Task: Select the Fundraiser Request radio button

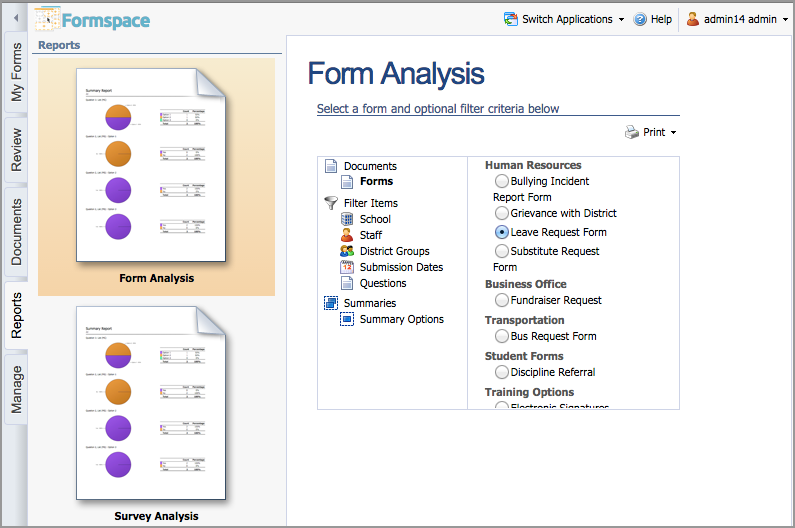Action: (x=501, y=300)
